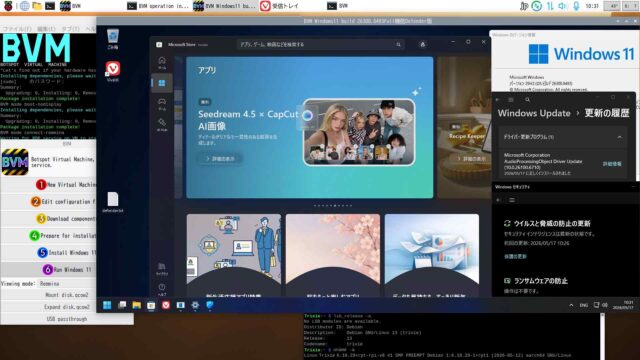The width and height of the screenshot is (640, 360).
Task: Open Windows Security shield on taskbar
Action: 210,305
